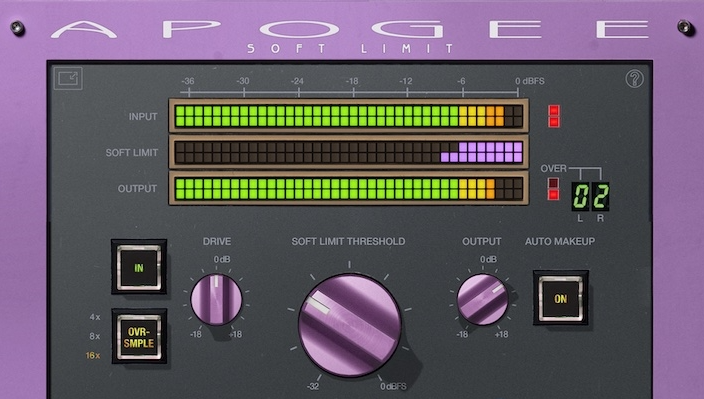Click the 8x oversampling label
The height and width of the screenshot is (399, 704).
click(95, 336)
